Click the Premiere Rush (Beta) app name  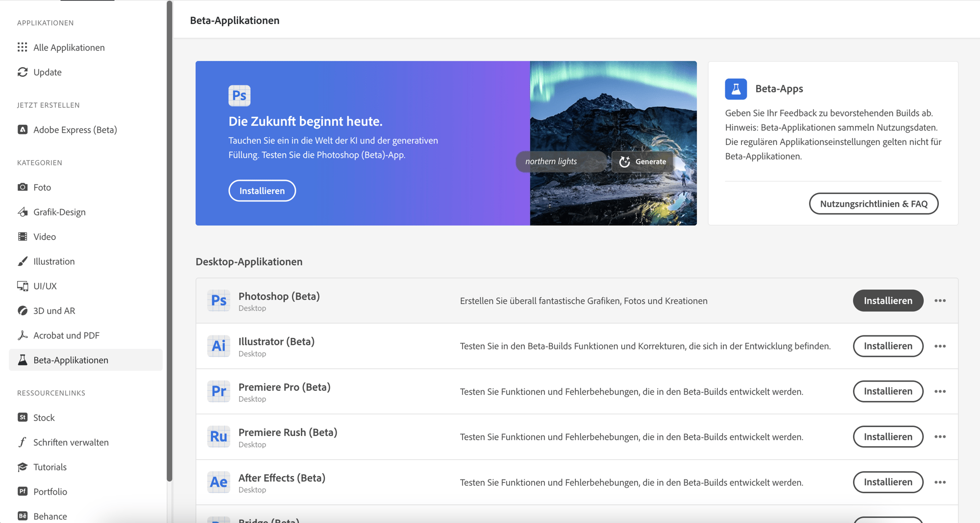click(288, 432)
